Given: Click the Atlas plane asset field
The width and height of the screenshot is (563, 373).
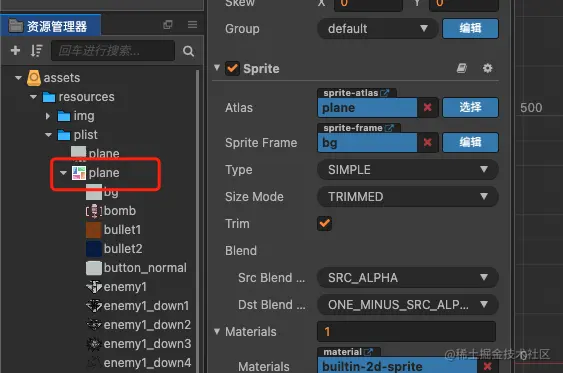Looking at the screenshot, I should click(x=367, y=107).
